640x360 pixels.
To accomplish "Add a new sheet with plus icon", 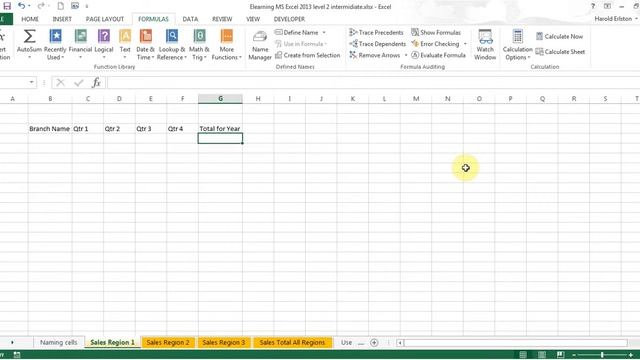I will coord(374,343).
